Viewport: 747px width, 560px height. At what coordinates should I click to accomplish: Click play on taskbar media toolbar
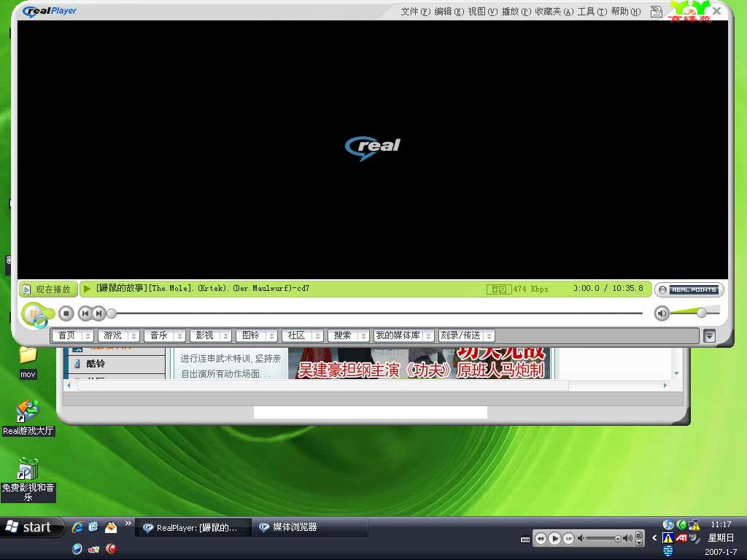[x=554, y=539]
